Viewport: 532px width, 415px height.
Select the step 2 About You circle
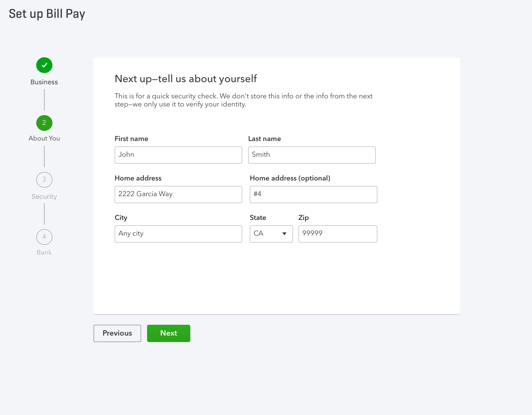tap(44, 123)
